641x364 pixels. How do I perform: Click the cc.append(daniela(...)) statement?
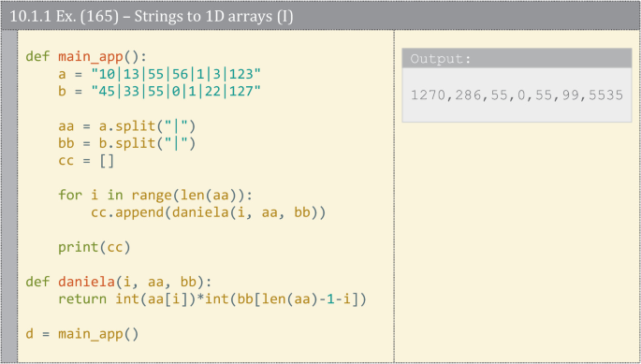tap(209, 212)
